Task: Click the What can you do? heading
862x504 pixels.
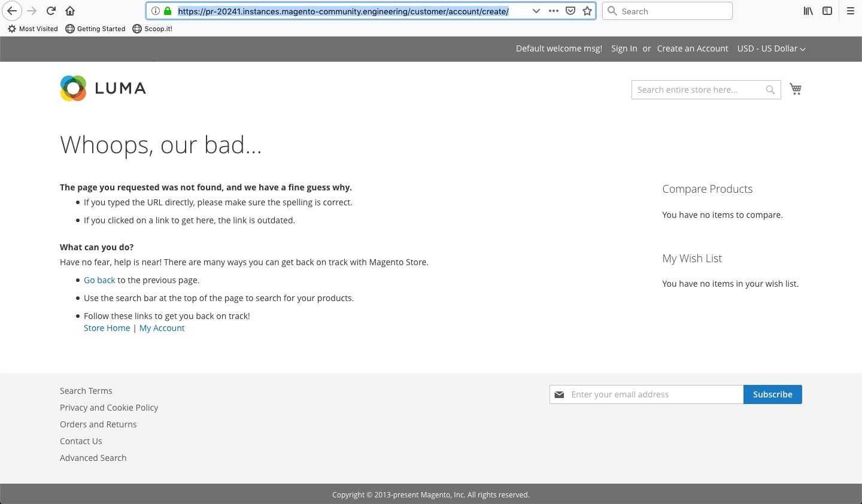Action: click(x=97, y=247)
